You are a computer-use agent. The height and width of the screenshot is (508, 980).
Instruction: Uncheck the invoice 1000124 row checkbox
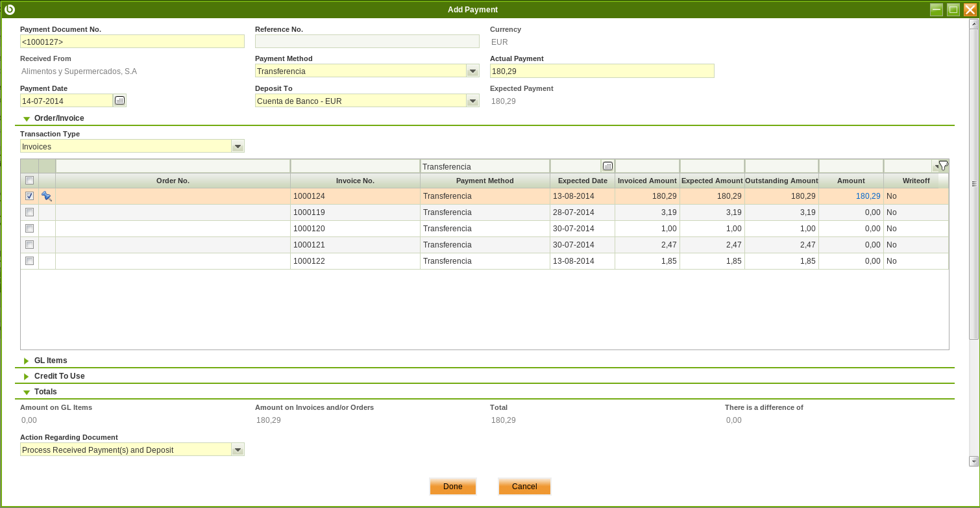[29, 196]
